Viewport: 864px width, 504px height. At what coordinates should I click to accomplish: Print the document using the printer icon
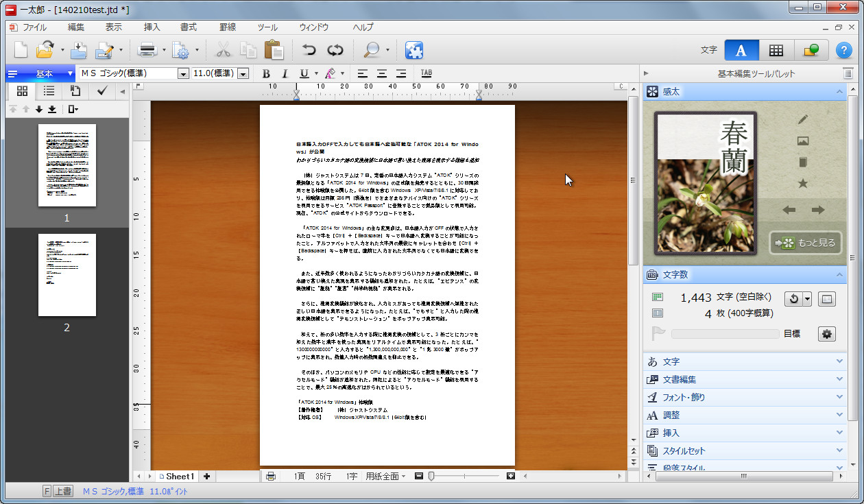[x=147, y=50]
